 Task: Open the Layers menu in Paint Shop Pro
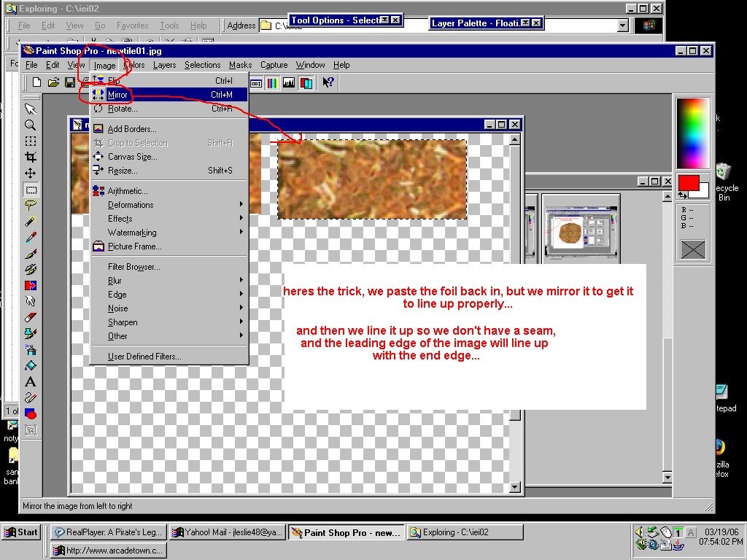[164, 65]
